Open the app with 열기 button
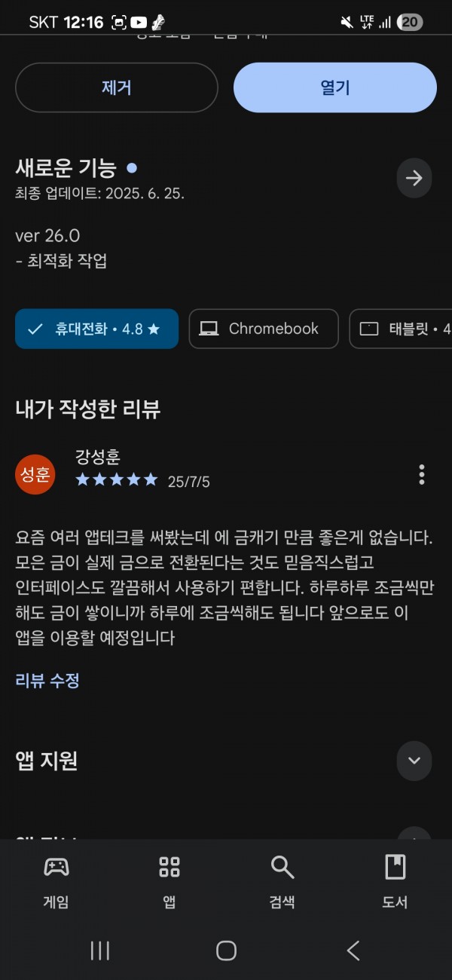The image size is (452, 980). click(x=335, y=87)
